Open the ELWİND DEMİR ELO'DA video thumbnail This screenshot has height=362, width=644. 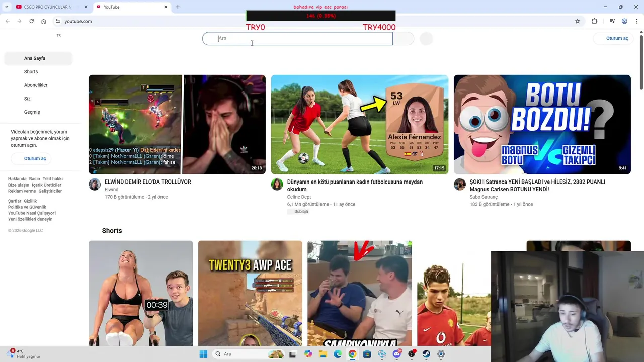(x=177, y=125)
